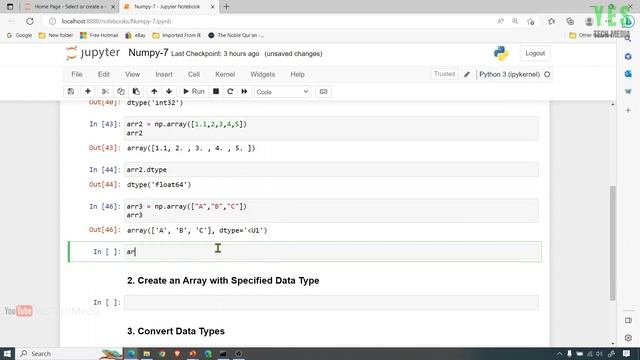Open The Noble Qur'an bookmark
Viewport: 640px width, 360px height.
pos(236,36)
